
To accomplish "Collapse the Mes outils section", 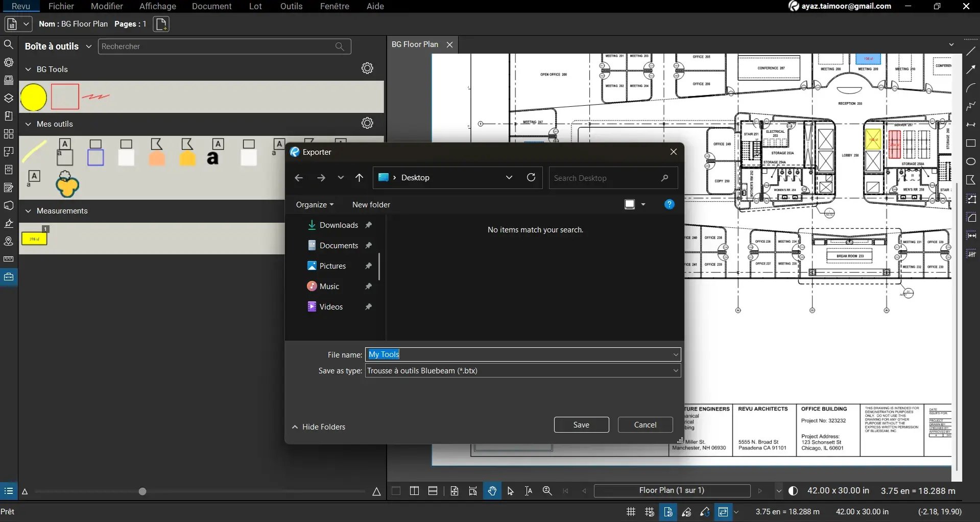I will click(x=29, y=124).
